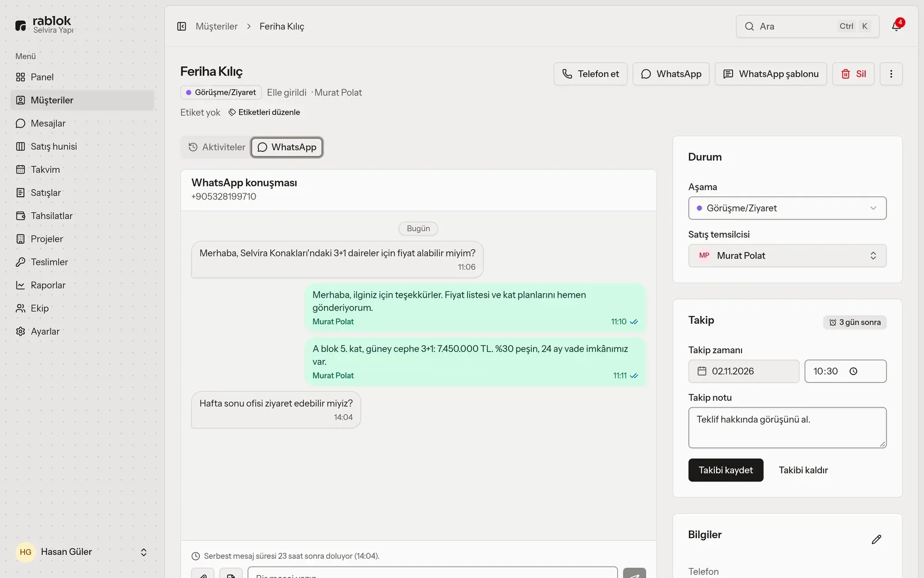Click the send message paper plane icon
This screenshot has height=578, width=924.
634,573
